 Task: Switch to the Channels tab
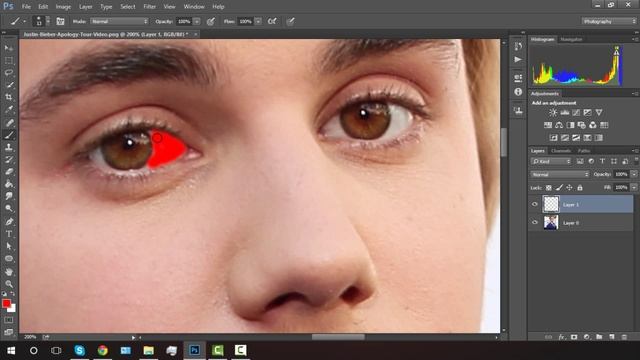coord(561,151)
